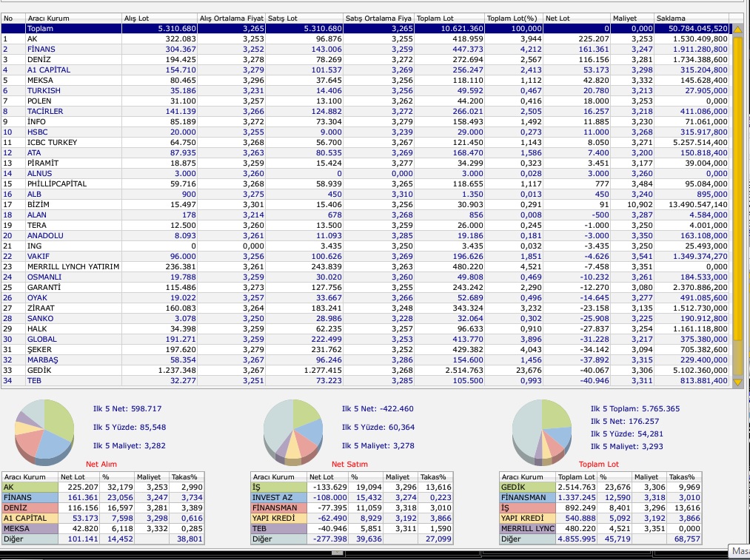Select the TURKISH broker row

click(366, 91)
